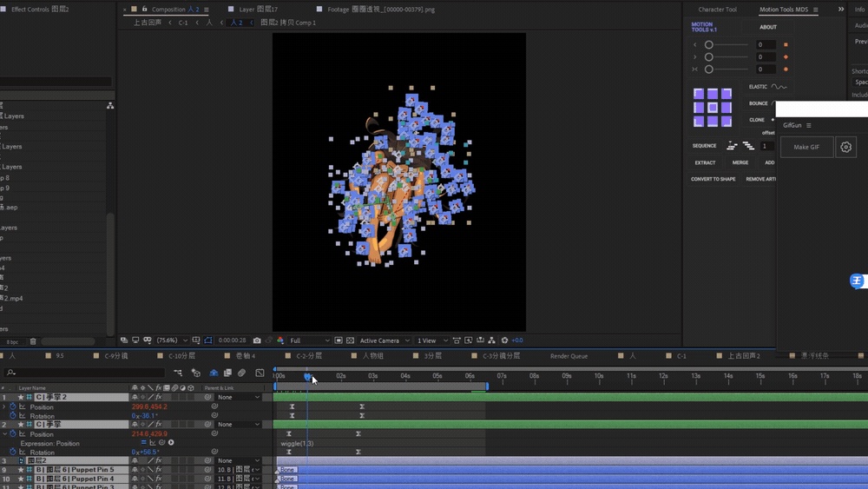The height and width of the screenshot is (489, 868).
Task: Toggle Position stopwatch on 手掌2 layer
Action: [13, 406]
